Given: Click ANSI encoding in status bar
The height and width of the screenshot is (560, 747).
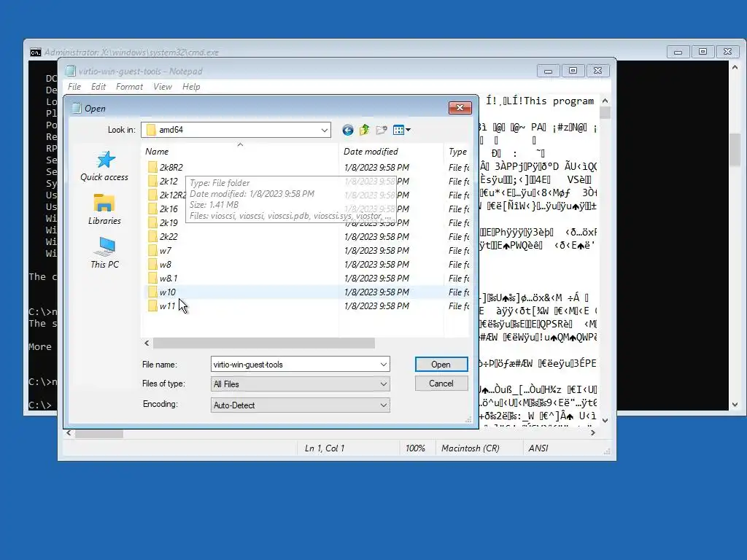Looking at the screenshot, I should click(538, 448).
